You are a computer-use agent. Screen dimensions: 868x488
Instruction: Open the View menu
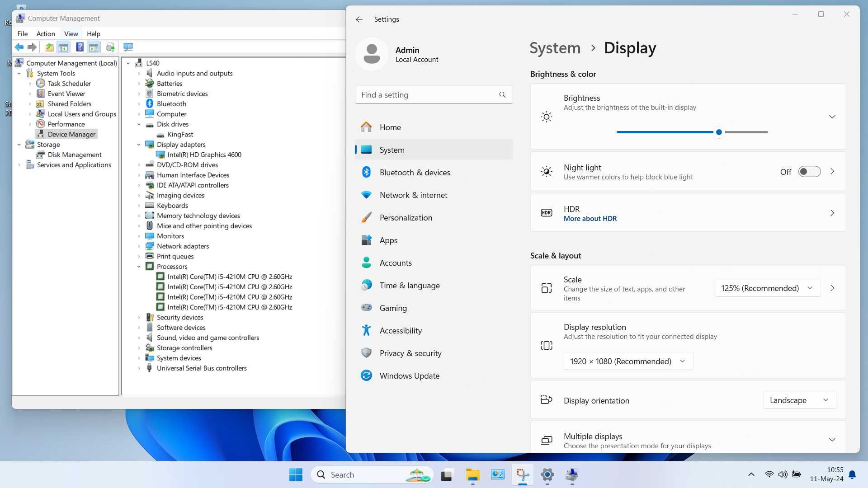pyautogui.click(x=71, y=33)
